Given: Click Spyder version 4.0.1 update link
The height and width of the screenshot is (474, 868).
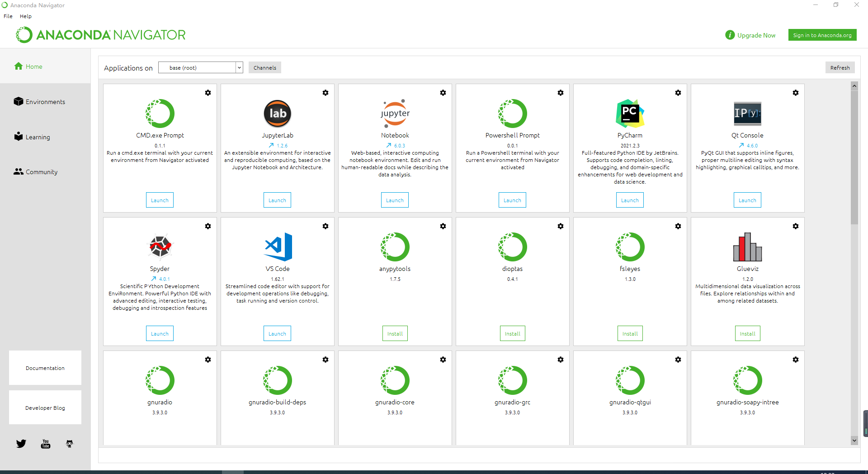Looking at the screenshot, I should [x=160, y=279].
